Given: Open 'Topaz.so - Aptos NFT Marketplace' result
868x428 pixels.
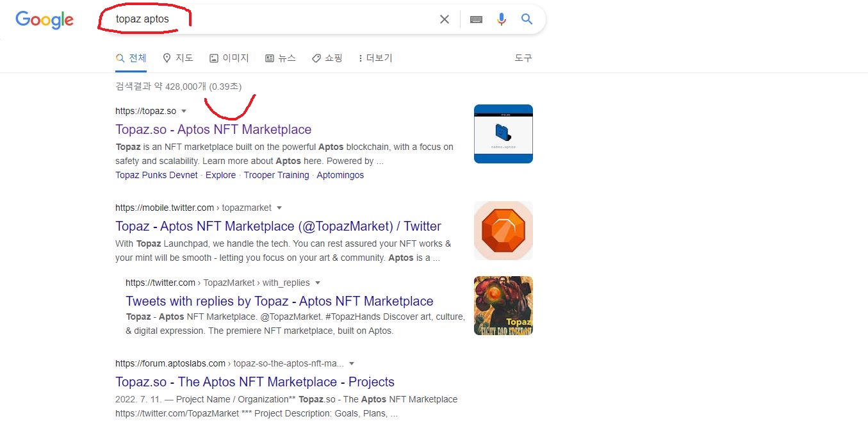Looking at the screenshot, I should [213, 129].
